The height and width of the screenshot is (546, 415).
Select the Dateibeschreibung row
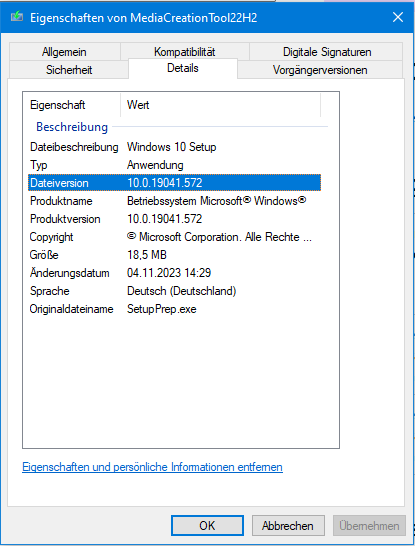click(174, 147)
